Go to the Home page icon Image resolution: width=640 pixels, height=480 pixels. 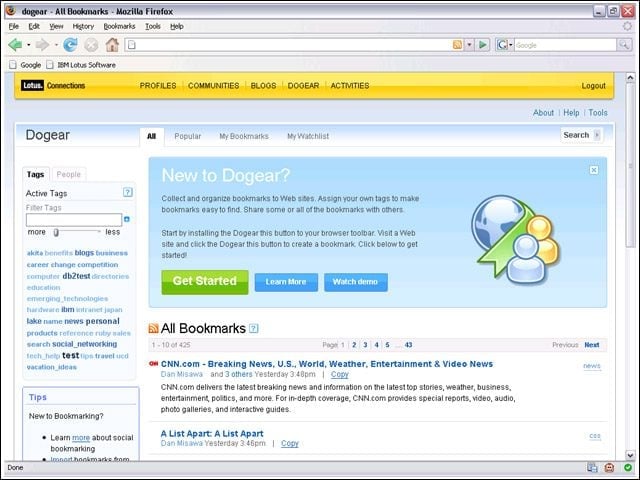(112, 44)
